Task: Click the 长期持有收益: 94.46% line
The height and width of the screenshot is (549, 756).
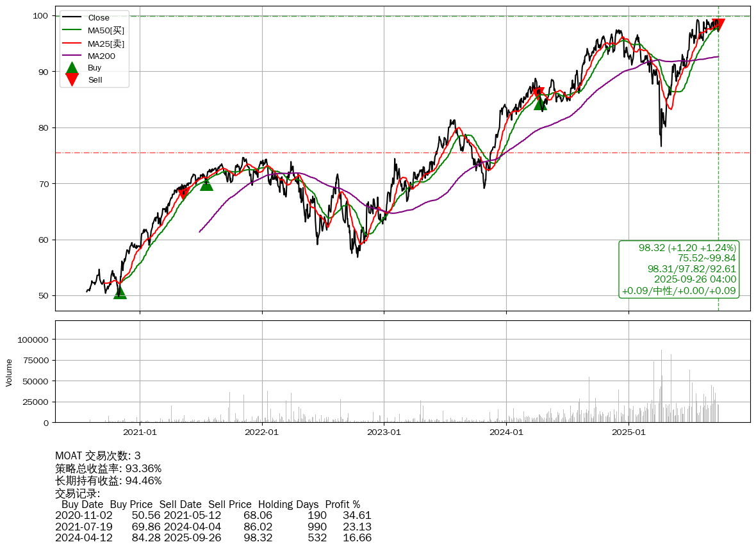Action: [x=108, y=480]
